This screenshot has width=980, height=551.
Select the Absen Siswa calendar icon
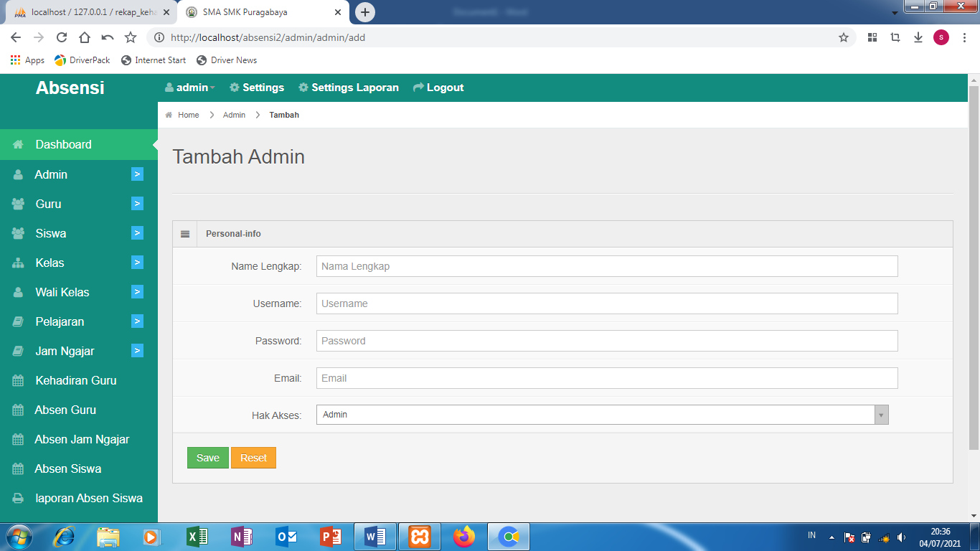[x=19, y=468]
